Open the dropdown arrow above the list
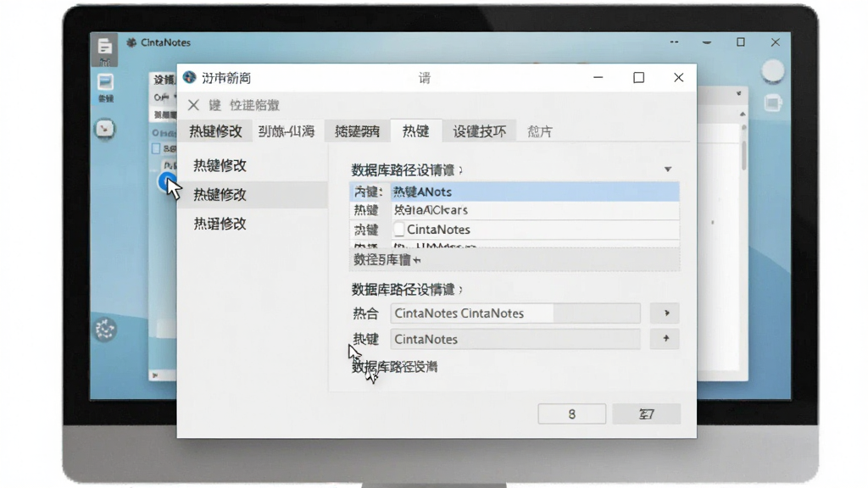The height and width of the screenshot is (488, 868). pos(668,169)
